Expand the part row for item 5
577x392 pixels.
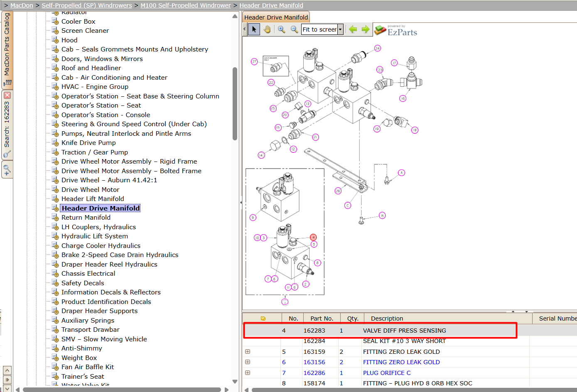248,352
